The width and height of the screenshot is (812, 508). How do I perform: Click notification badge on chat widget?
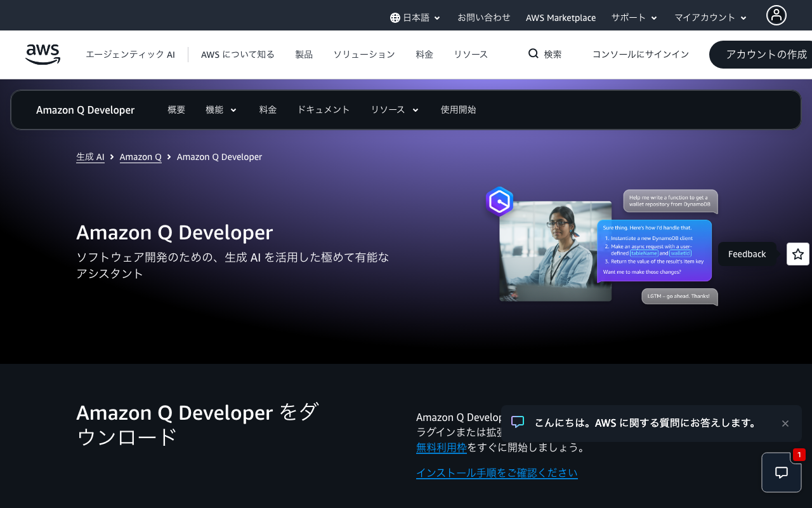(799, 455)
